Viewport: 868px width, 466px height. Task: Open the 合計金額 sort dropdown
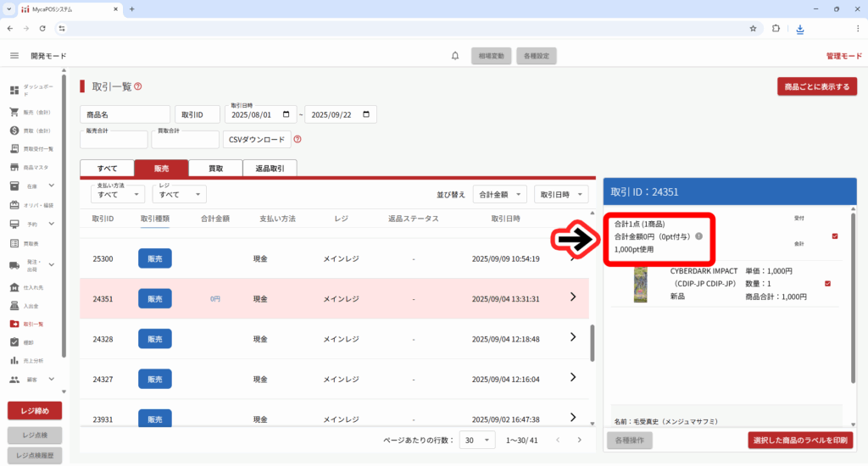tap(500, 195)
